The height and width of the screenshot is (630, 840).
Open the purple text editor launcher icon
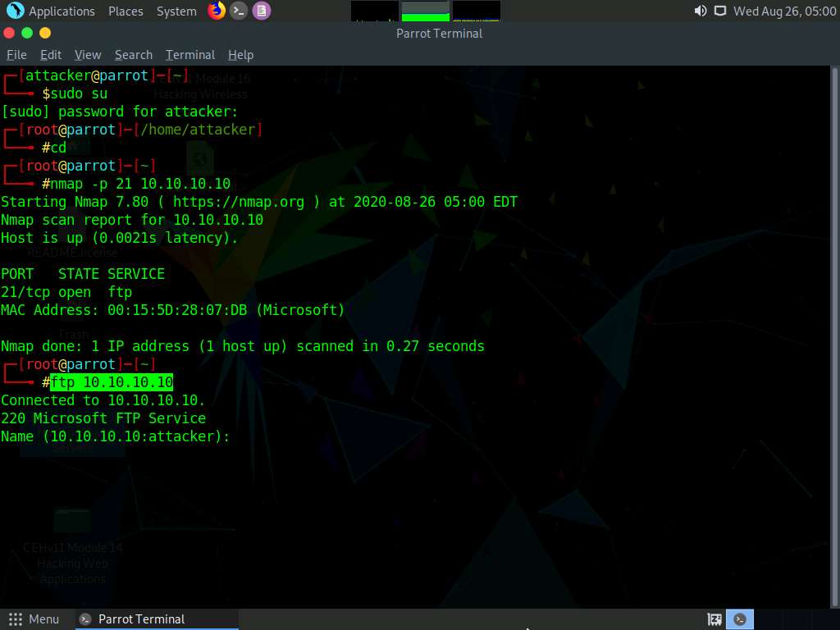[x=262, y=11]
